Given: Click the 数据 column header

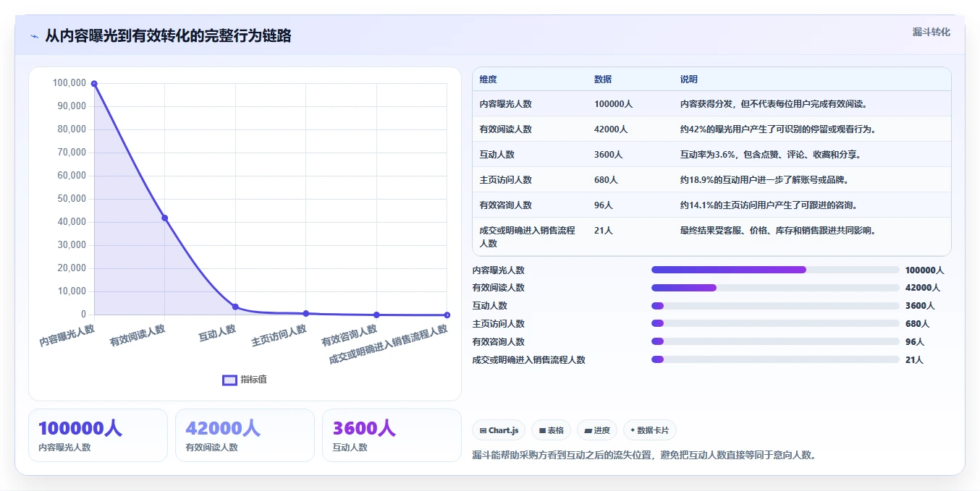Looking at the screenshot, I should [x=603, y=80].
